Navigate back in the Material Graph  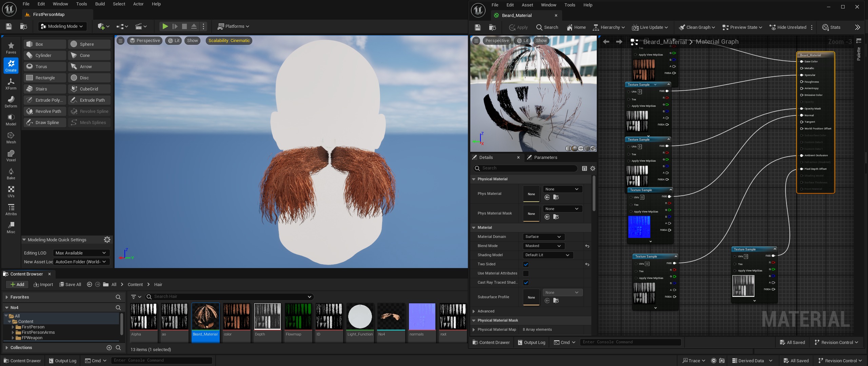pos(606,42)
